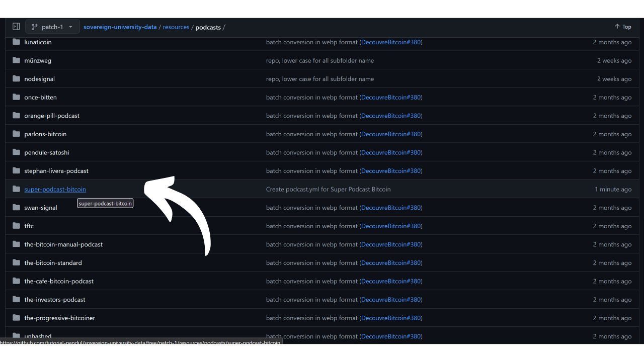Click the the-investors-podcast folder icon
This screenshot has height=362, width=644.
click(x=16, y=299)
